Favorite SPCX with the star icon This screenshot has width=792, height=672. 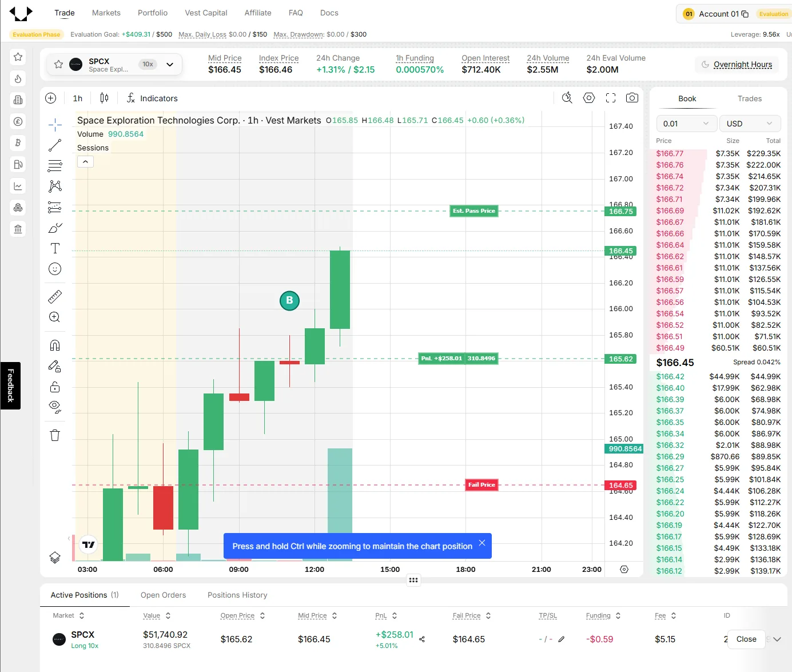click(x=58, y=65)
